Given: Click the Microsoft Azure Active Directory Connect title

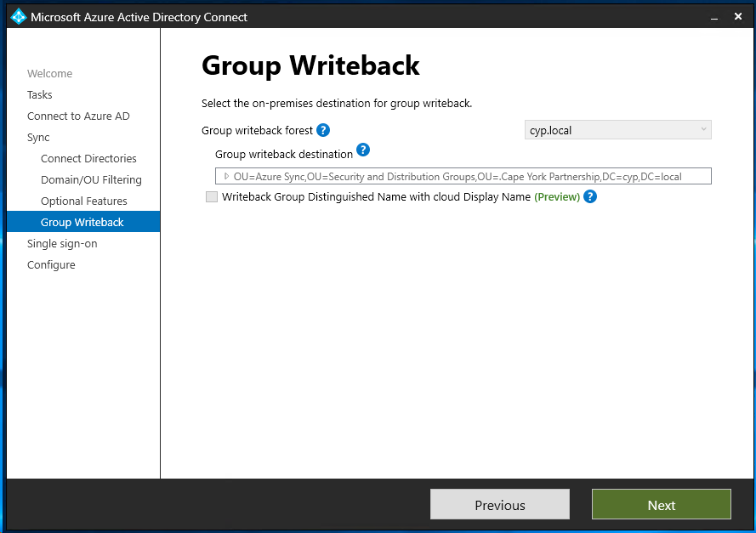Looking at the screenshot, I should pos(139,17).
